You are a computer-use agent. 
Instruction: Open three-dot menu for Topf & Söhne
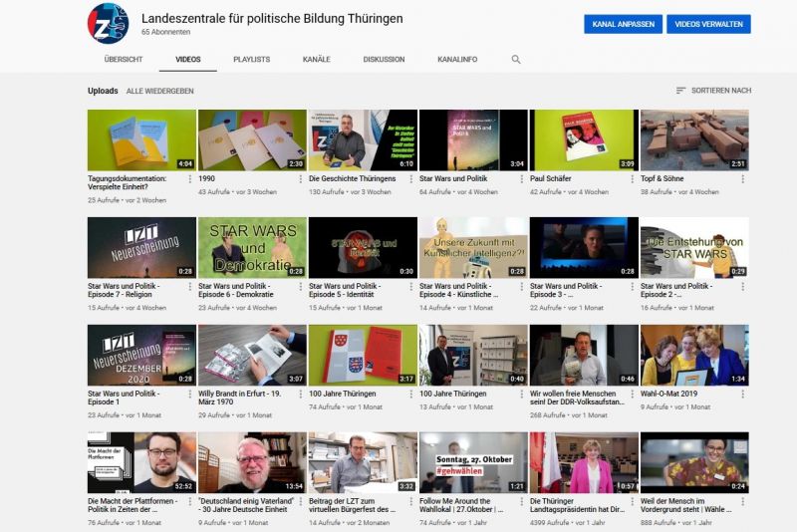pos(742,179)
